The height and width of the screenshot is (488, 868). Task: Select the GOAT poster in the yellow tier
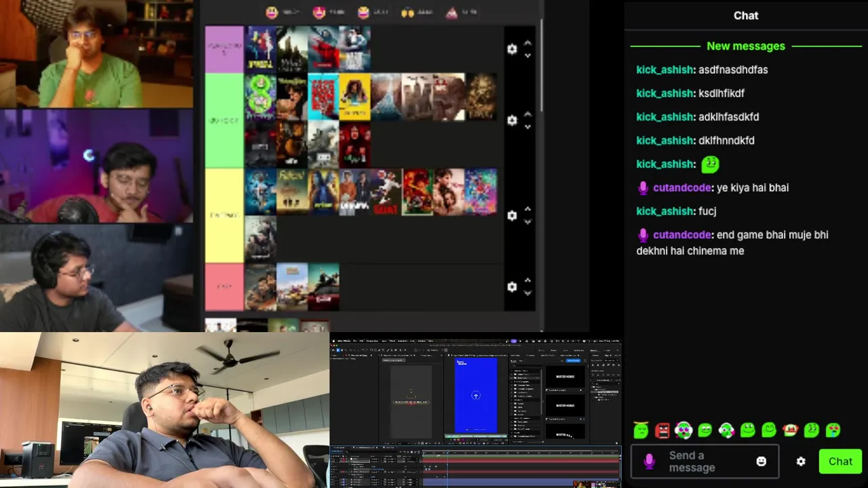pyautogui.click(x=387, y=192)
